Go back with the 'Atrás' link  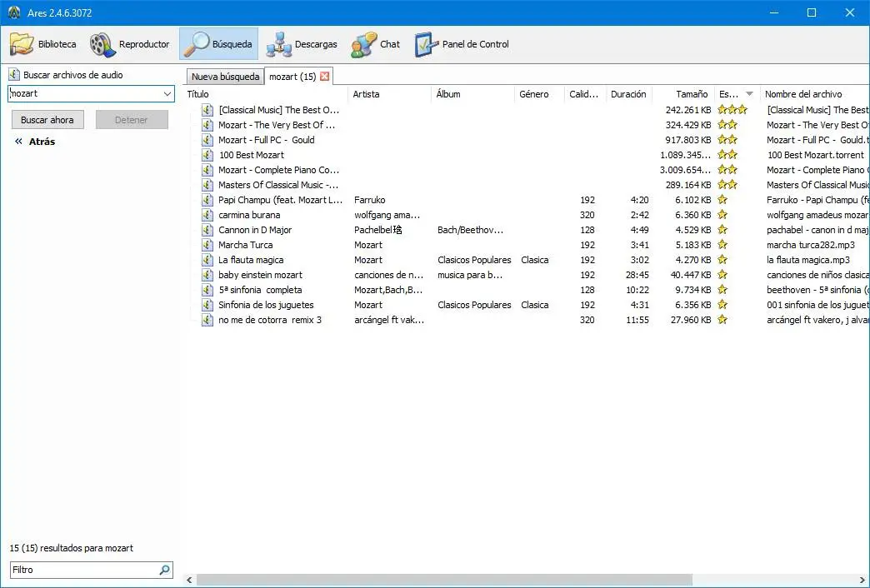[35, 142]
